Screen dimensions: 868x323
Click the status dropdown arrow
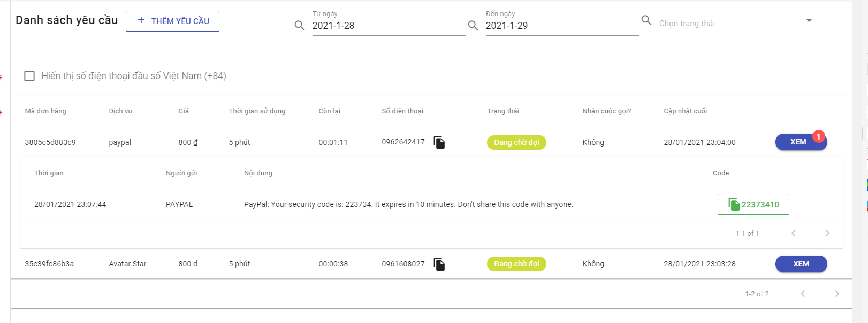coord(809,21)
